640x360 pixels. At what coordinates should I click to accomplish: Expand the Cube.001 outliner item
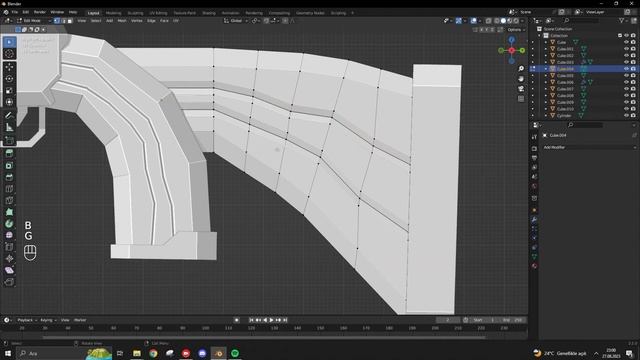coord(546,49)
